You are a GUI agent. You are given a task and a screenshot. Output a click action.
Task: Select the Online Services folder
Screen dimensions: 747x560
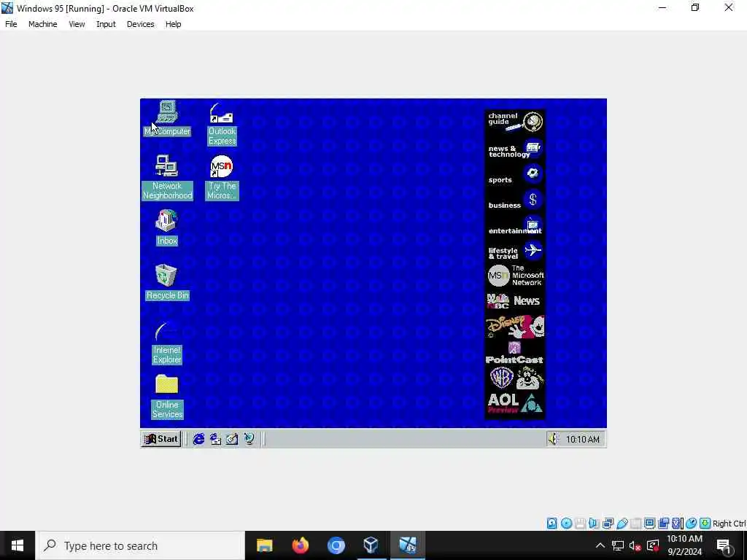click(167, 397)
